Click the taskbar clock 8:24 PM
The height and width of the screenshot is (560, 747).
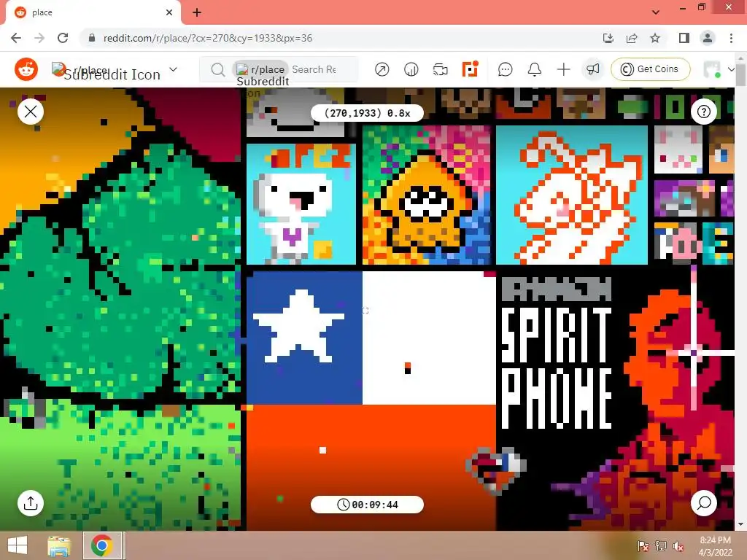715,545
